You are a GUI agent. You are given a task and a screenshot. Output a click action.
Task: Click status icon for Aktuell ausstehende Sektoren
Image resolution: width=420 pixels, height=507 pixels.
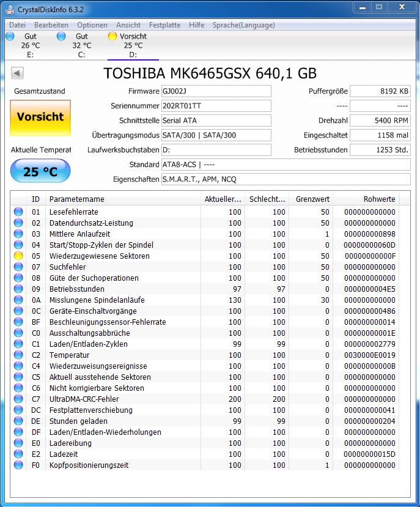coord(18,376)
